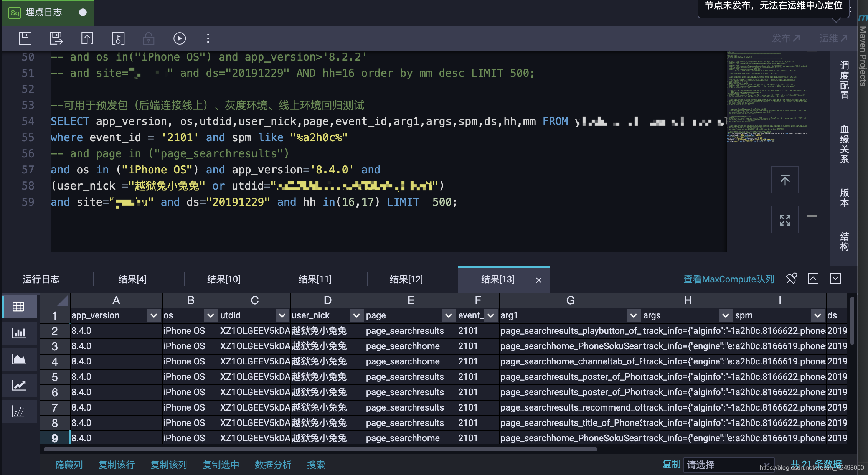The image size is (868, 475).
Task: Open the user_nick column filter dropdown
Action: 356,315
